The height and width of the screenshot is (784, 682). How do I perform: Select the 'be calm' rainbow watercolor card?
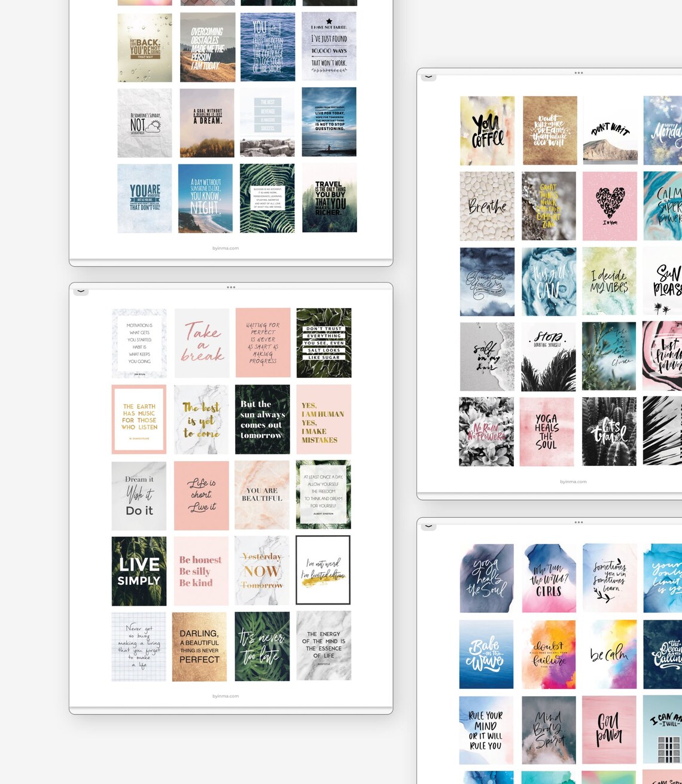(610, 653)
